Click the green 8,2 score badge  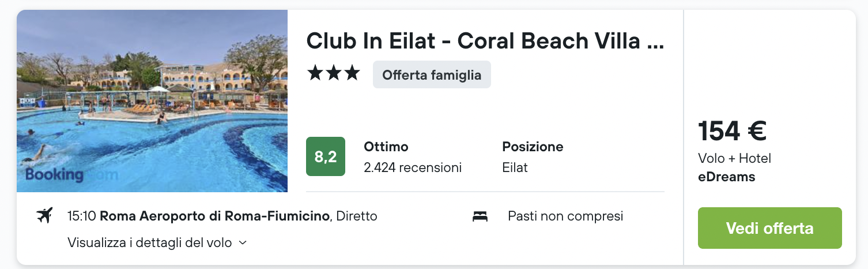(x=326, y=156)
